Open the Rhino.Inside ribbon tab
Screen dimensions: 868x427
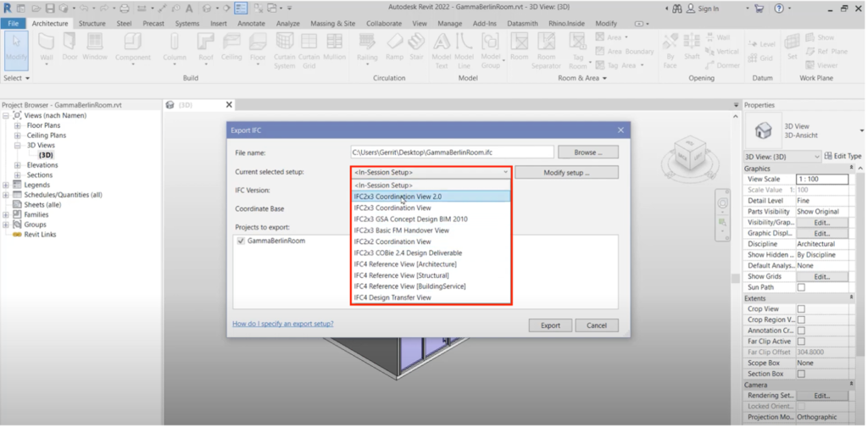(566, 24)
